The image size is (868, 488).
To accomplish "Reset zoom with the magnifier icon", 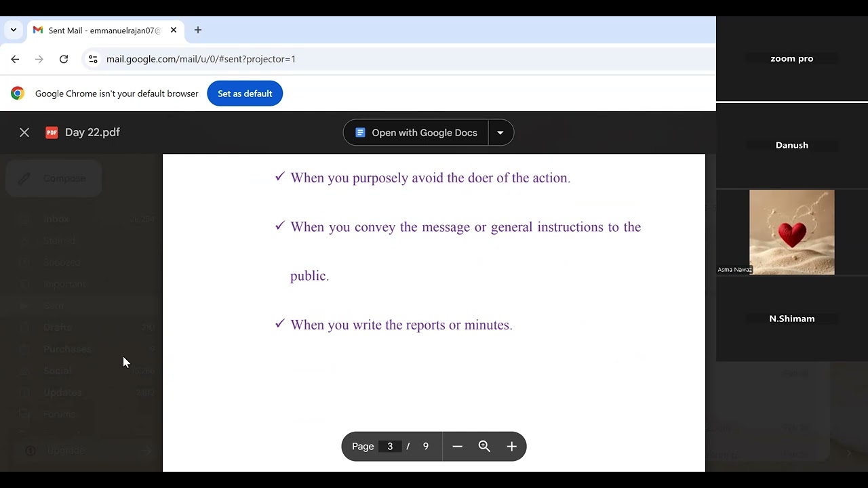I will tap(484, 446).
